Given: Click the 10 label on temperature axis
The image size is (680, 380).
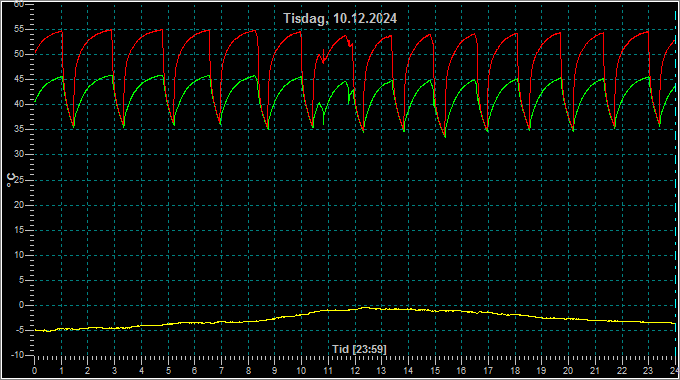Looking at the screenshot, I should click(19, 255).
